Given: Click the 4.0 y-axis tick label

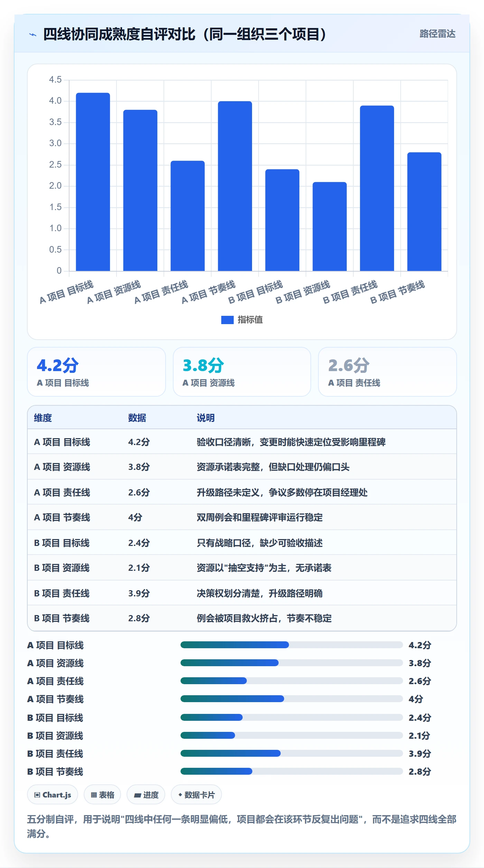Looking at the screenshot, I should pyautogui.click(x=55, y=101).
